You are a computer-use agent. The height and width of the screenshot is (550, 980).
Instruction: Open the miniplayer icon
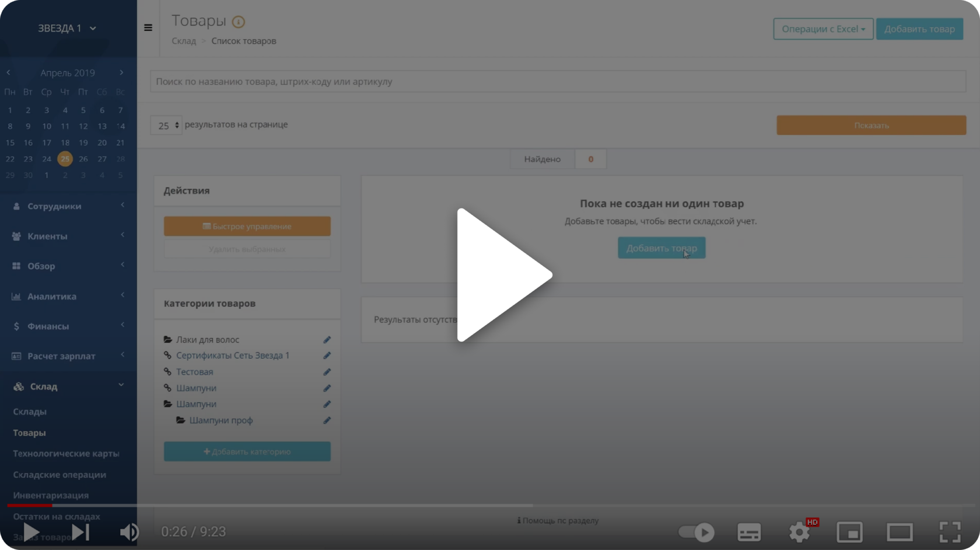pos(849,532)
